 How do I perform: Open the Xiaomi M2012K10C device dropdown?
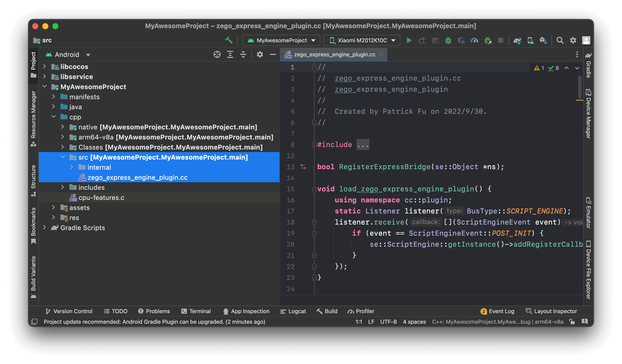tap(362, 40)
